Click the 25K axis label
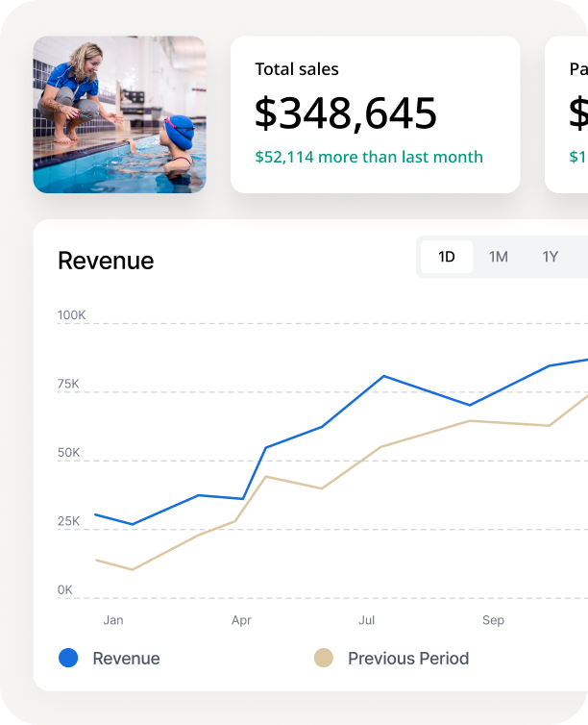This screenshot has width=588, height=725. (68, 521)
